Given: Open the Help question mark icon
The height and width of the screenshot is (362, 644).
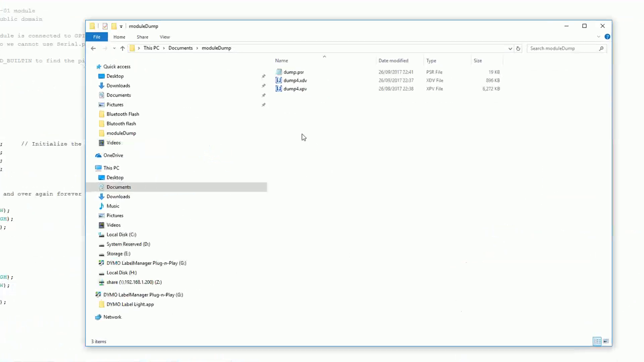Looking at the screenshot, I should pos(607,37).
